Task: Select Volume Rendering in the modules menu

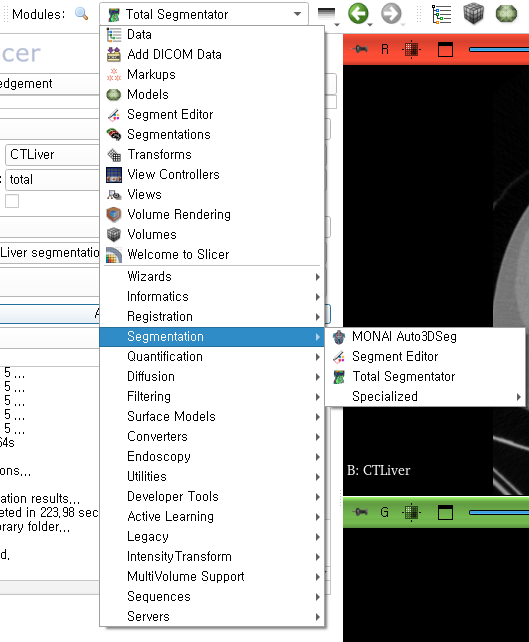Action: (212, 215)
